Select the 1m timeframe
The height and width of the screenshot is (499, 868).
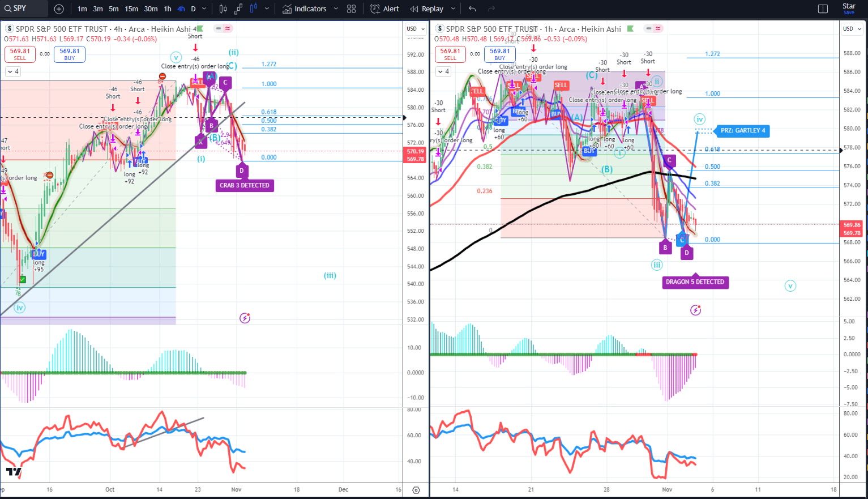coord(82,8)
